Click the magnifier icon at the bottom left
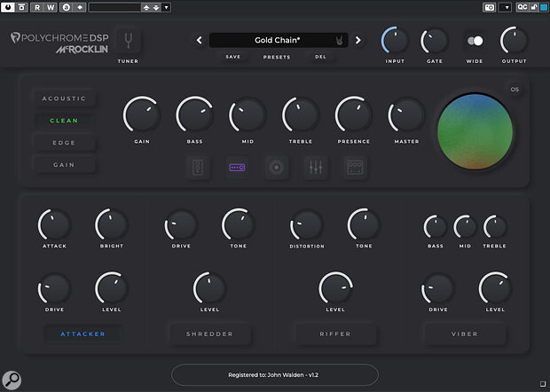 12,380
